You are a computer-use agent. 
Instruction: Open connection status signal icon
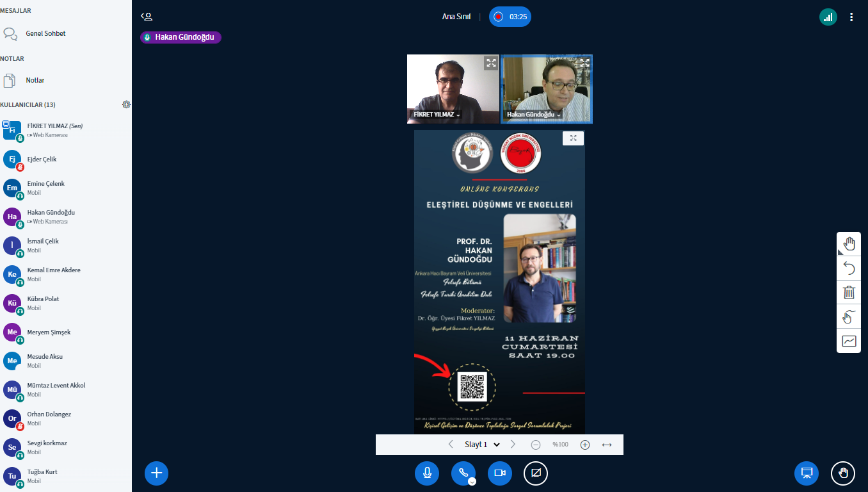click(x=828, y=17)
